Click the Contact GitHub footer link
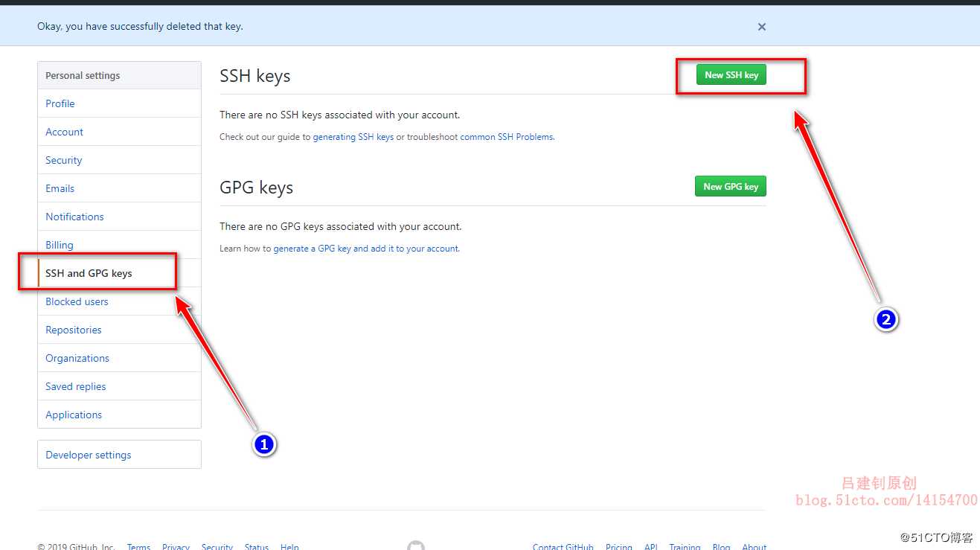The width and height of the screenshot is (980, 550). (x=563, y=547)
